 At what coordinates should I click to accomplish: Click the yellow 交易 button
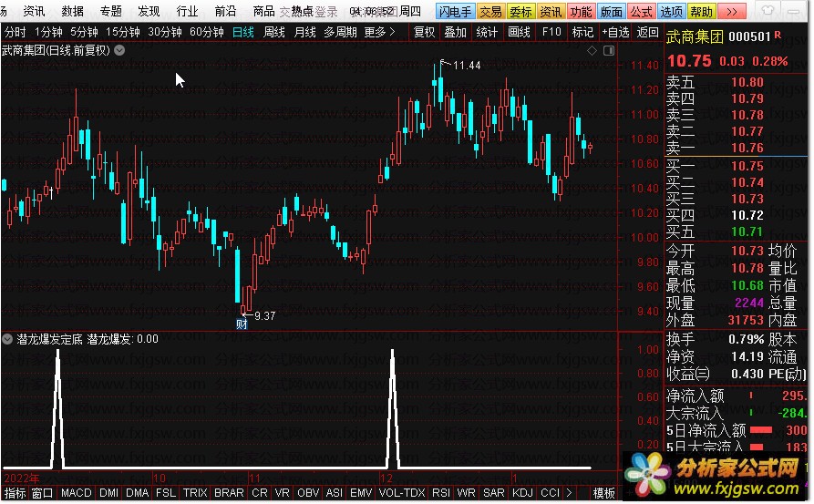(x=490, y=12)
